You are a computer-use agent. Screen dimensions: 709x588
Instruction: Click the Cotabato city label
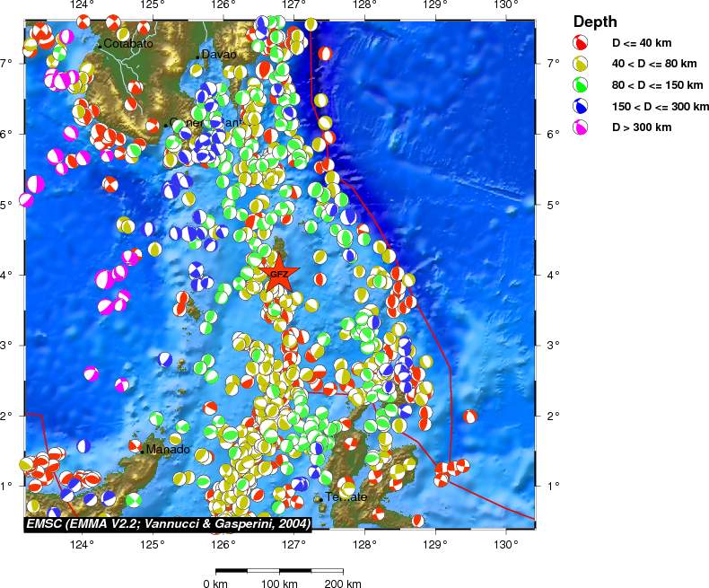tap(128, 44)
